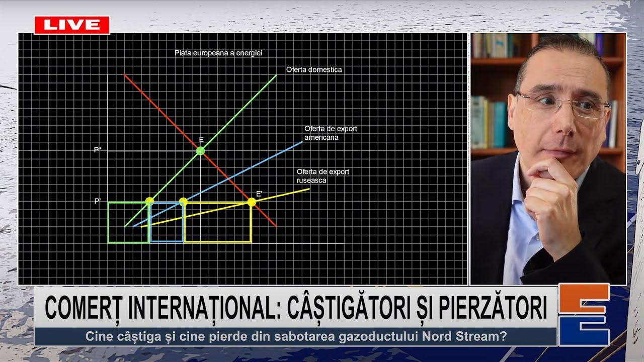The width and height of the screenshot is (644, 362).
Task: Click the yellow equilibrium point E'
Action: (x=252, y=202)
